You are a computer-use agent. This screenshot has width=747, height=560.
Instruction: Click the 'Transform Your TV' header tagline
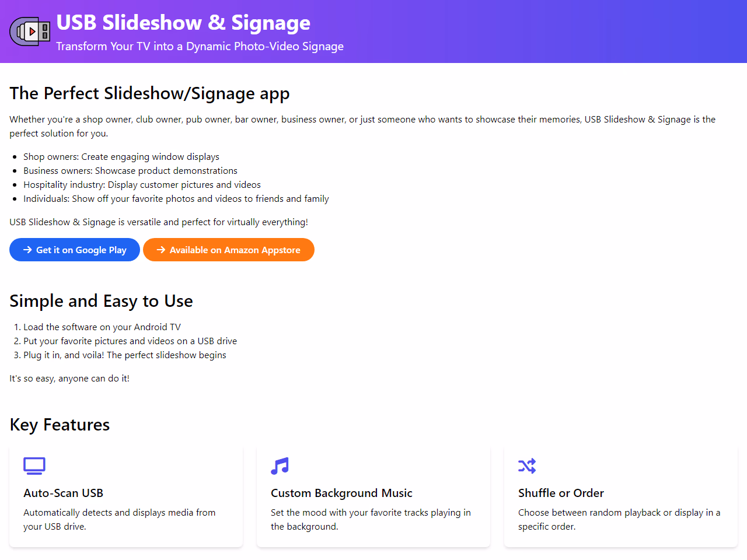[200, 47]
